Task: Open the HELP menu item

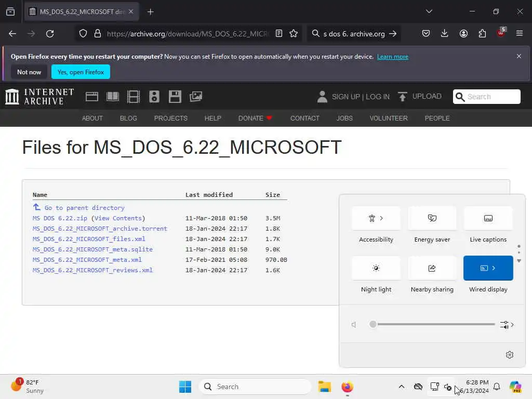Action: point(212,118)
